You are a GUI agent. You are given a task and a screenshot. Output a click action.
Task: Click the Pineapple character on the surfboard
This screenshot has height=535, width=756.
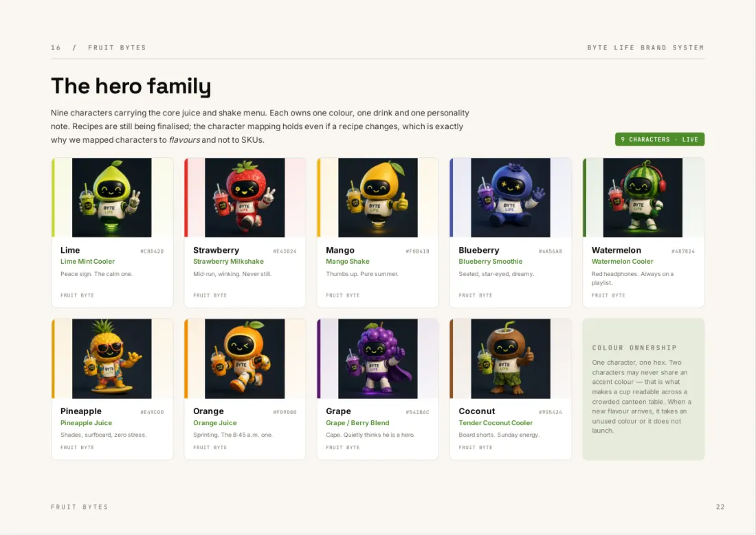click(x=112, y=358)
